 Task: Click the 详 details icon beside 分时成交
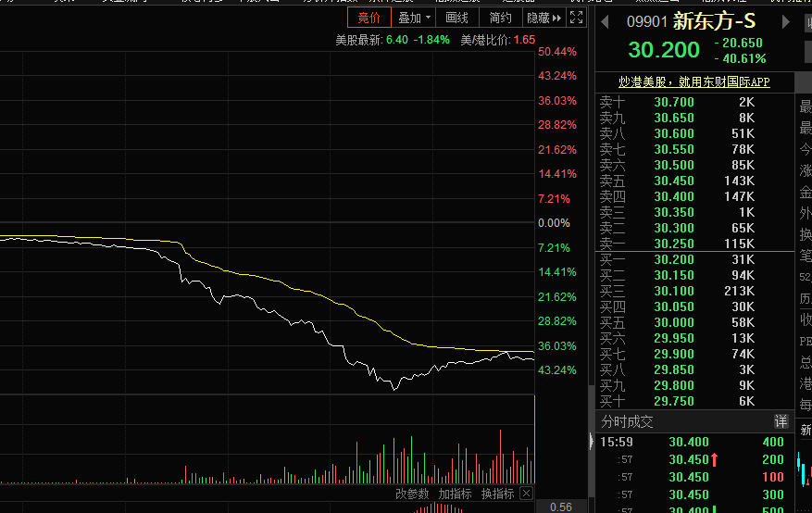(781, 421)
